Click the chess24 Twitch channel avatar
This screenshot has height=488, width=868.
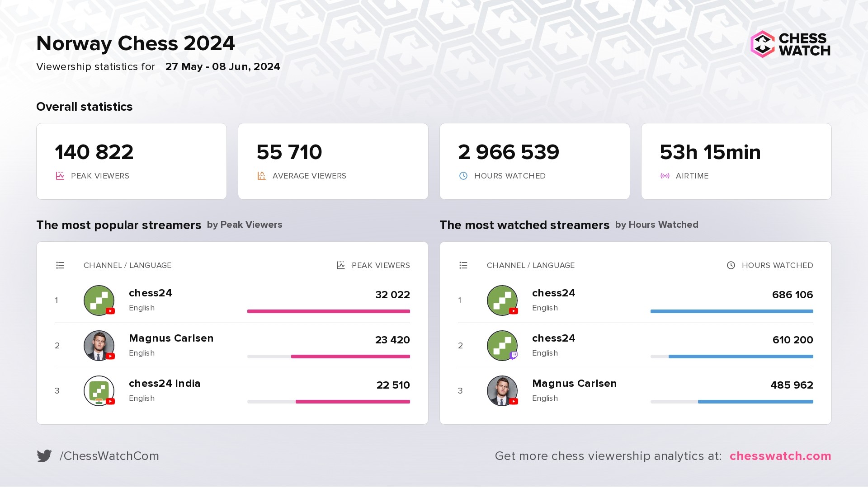pos(502,345)
